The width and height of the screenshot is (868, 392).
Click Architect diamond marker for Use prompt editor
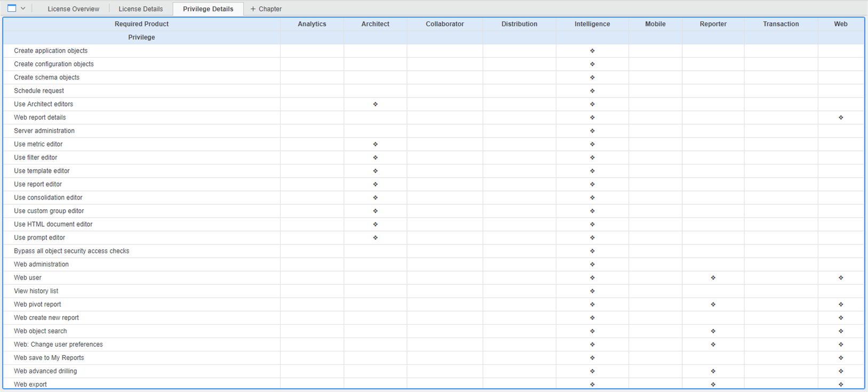375,238
